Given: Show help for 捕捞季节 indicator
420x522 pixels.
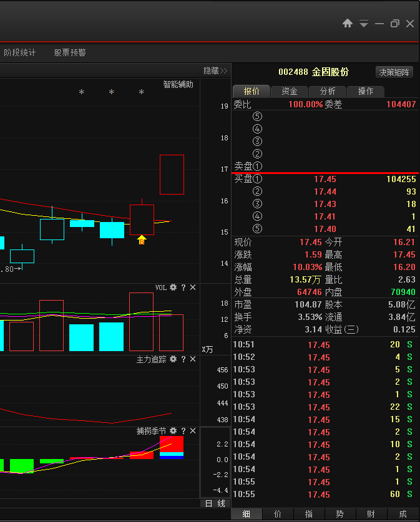Looking at the screenshot, I should coord(183,431).
